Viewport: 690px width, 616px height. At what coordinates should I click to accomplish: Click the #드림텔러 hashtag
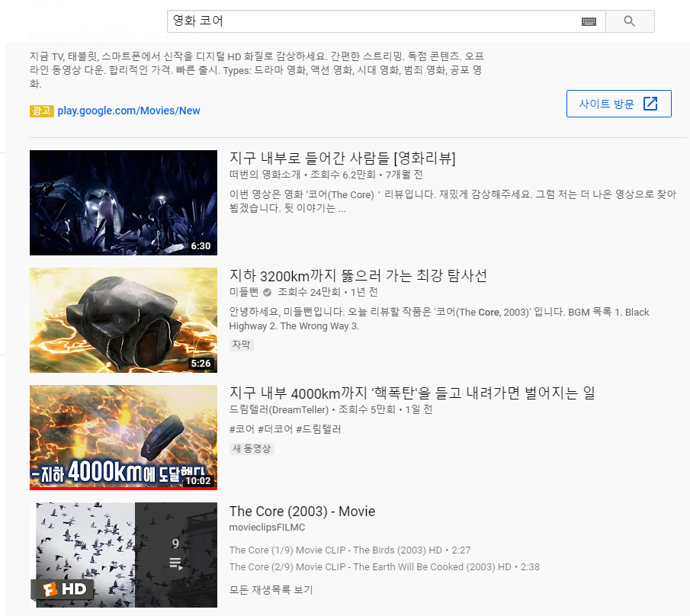pos(319,429)
